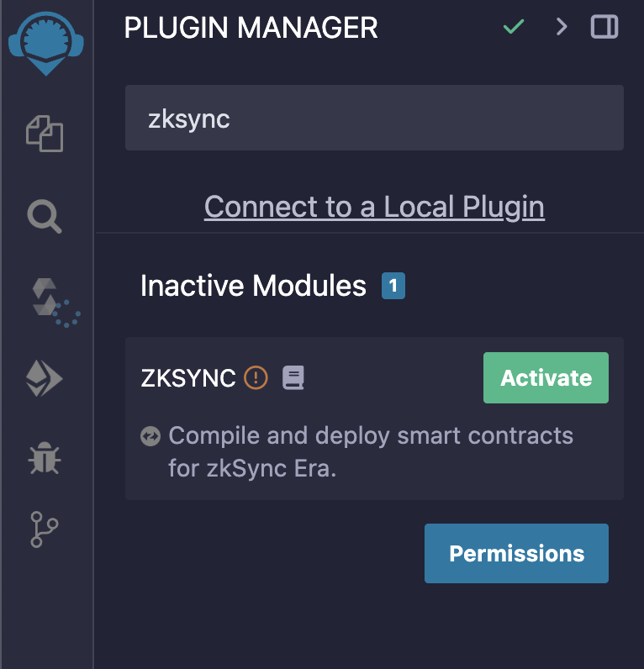The height and width of the screenshot is (669, 644).
Task: Toggle the side panel layout icon
Action: click(x=604, y=27)
